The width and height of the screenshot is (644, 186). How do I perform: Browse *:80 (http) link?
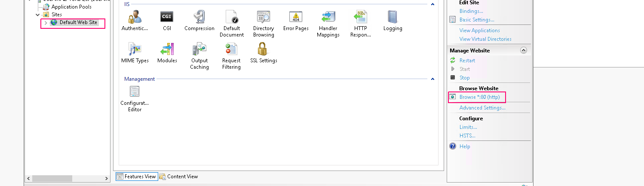click(x=479, y=97)
